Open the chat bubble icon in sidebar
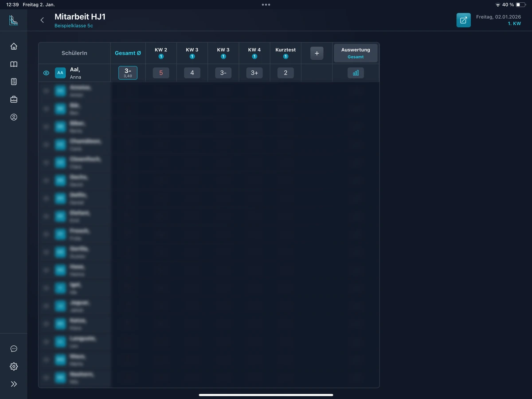Viewport: 532px width, 399px height. (x=14, y=348)
